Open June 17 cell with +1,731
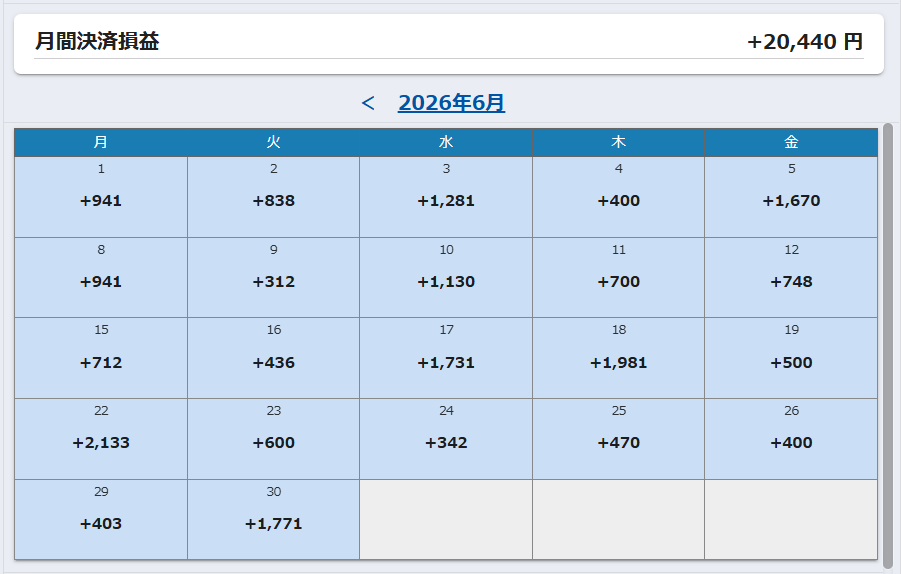The width and height of the screenshot is (901, 574). (x=446, y=358)
